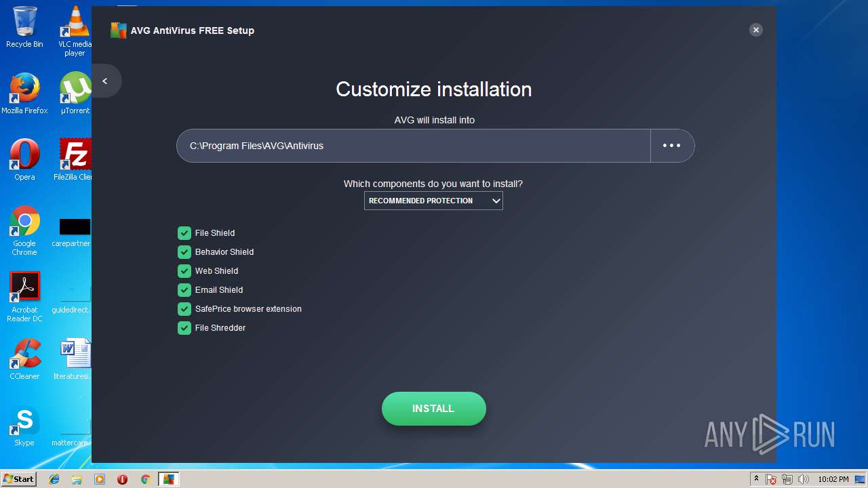
Task: Select the CCleaner desktop icon
Action: 24,359
